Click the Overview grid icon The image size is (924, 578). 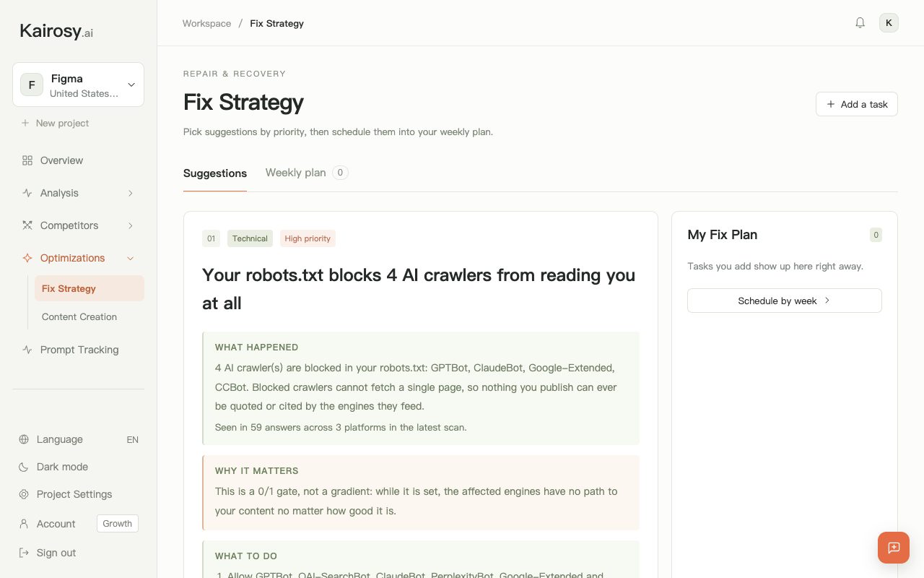27,160
